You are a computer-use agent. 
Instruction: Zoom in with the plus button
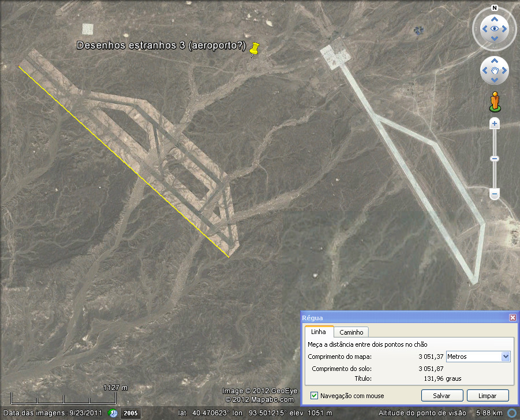tap(495, 124)
